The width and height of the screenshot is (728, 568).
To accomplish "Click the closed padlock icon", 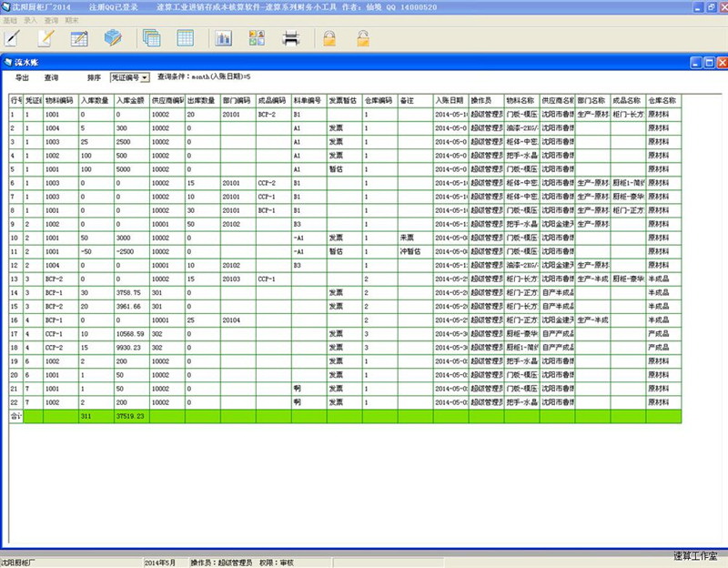I will click(x=329, y=38).
